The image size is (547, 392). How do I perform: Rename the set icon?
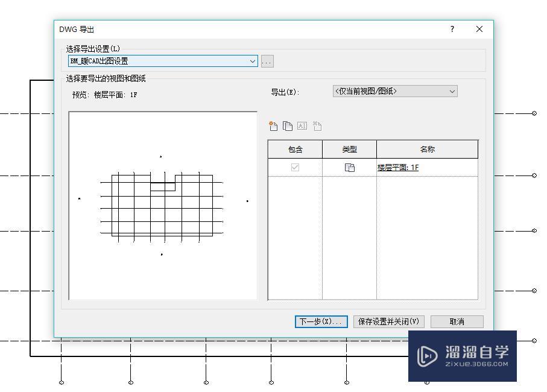[302, 126]
